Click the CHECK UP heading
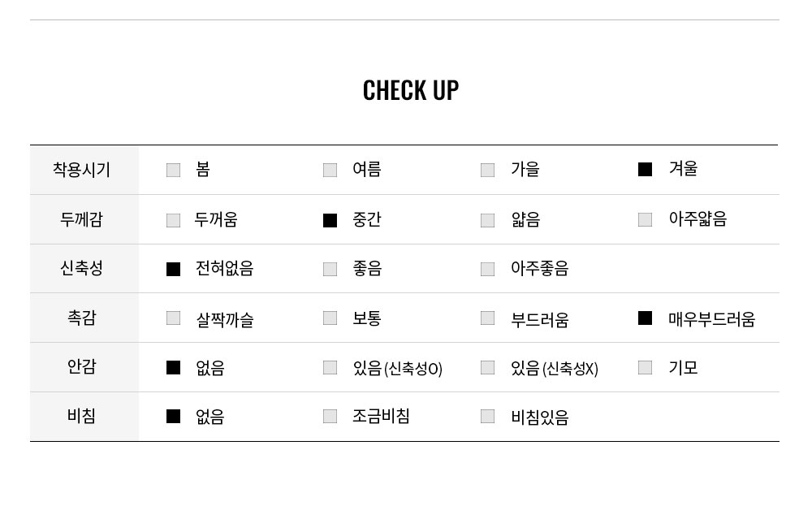The image size is (812, 506). pos(411,90)
